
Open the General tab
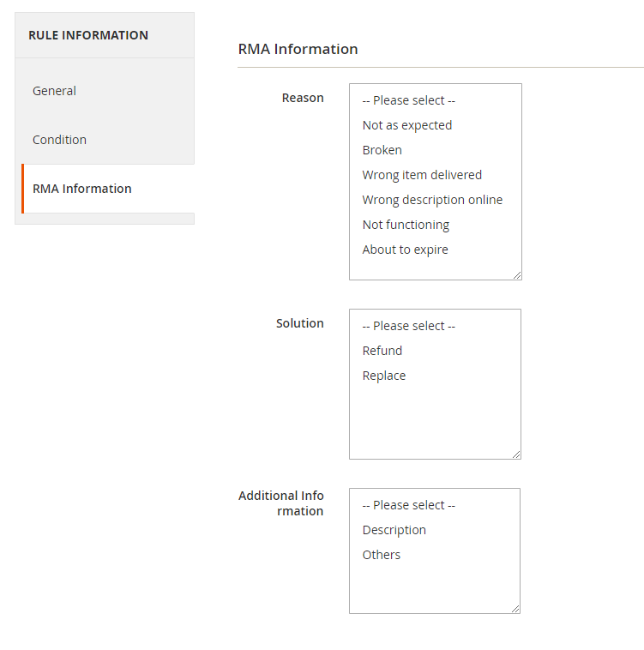[x=54, y=91]
